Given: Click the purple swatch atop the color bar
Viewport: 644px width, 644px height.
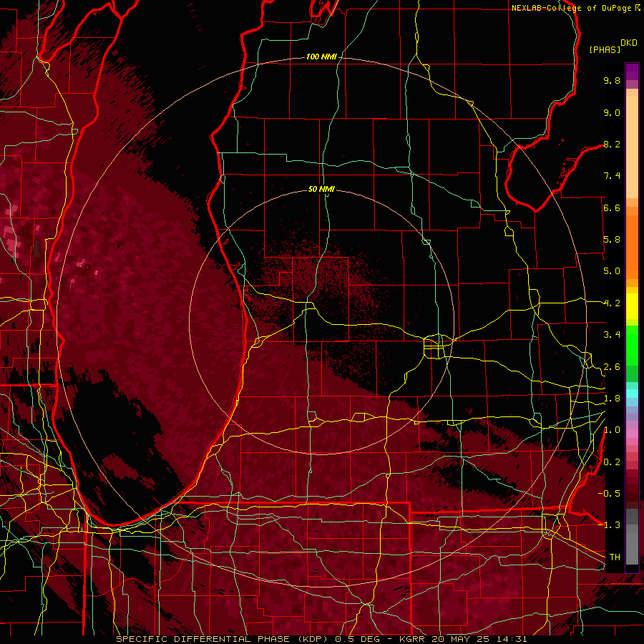Looking at the screenshot, I should pyautogui.click(x=632, y=72).
